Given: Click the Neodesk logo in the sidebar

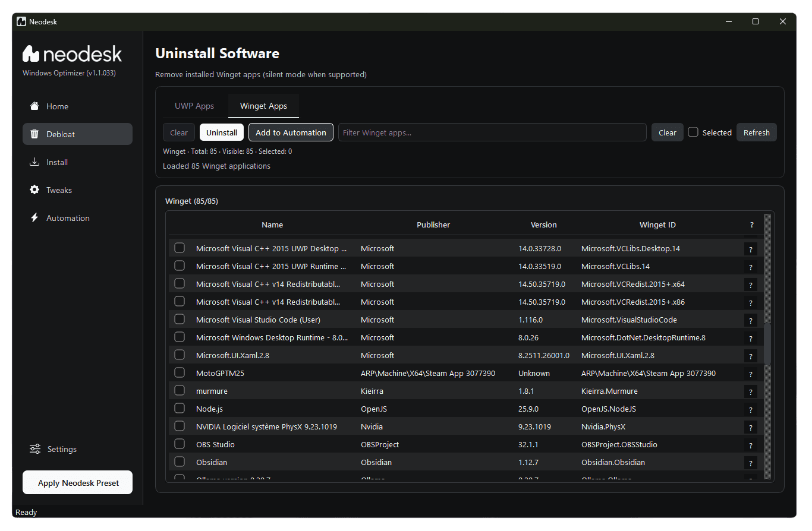Looking at the screenshot, I should (x=71, y=53).
